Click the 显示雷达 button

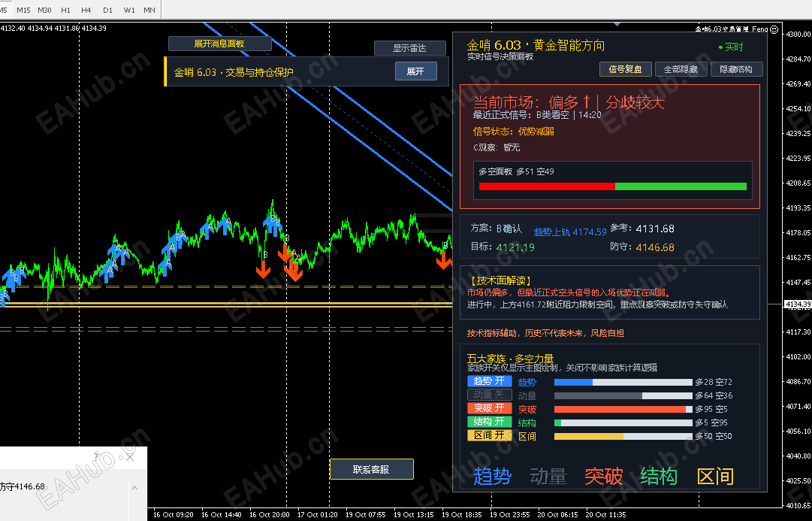pyautogui.click(x=409, y=48)
